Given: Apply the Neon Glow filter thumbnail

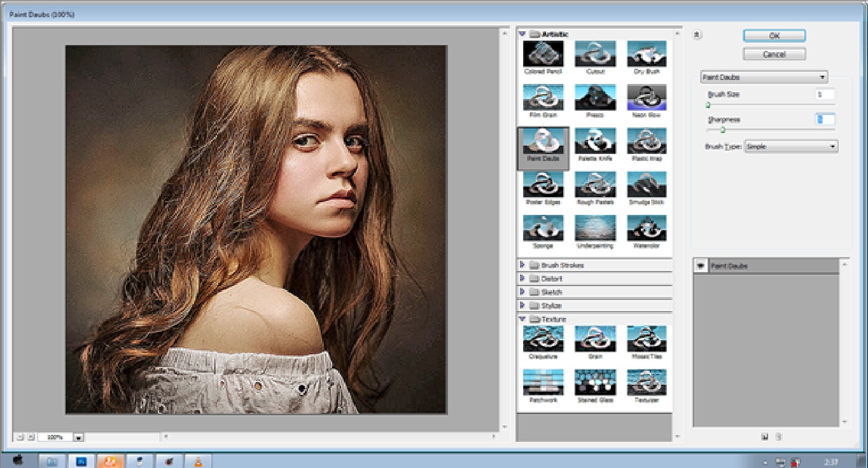Looking at the screenshot, I should click(647, 98).
